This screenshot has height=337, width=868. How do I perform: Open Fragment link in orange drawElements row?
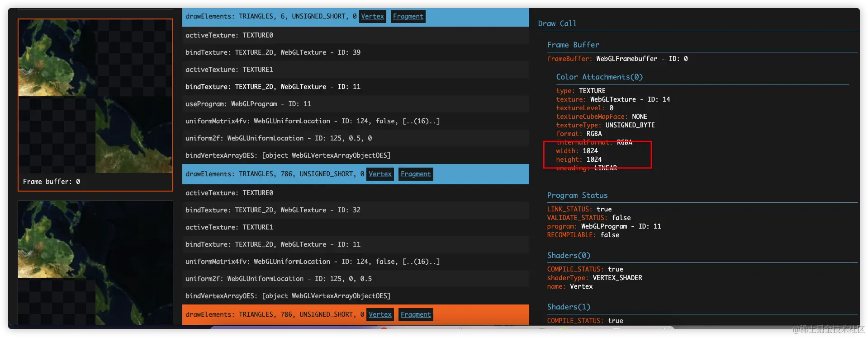coord(416,314)
